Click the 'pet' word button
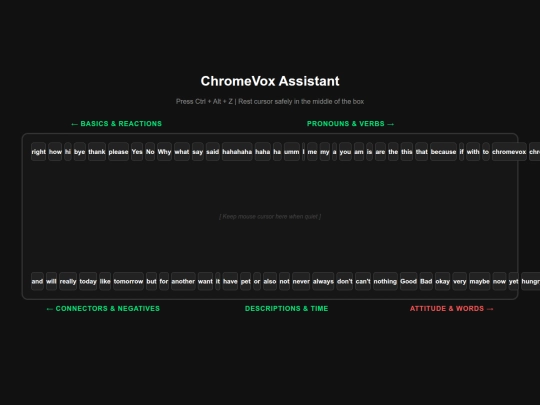The image size is (540, 405). click(246, 281)
